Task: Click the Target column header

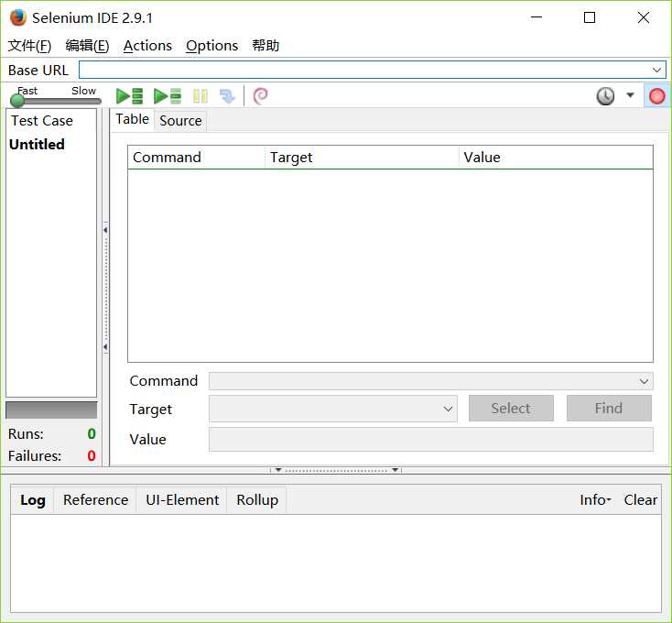Action: 362,158
